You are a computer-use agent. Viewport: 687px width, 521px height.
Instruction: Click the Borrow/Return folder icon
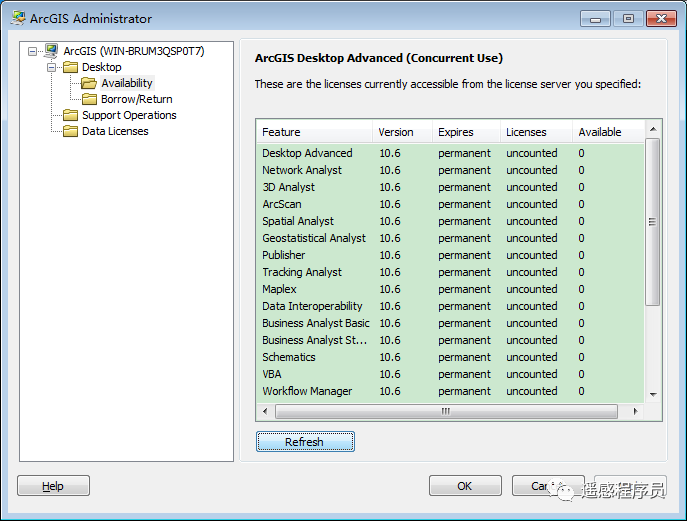[89, 99]
